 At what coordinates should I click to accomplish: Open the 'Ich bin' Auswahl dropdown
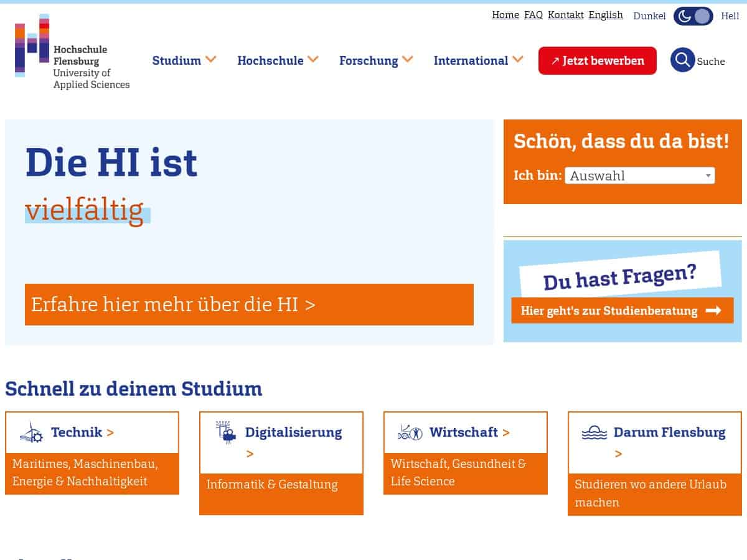click(640, 175)
